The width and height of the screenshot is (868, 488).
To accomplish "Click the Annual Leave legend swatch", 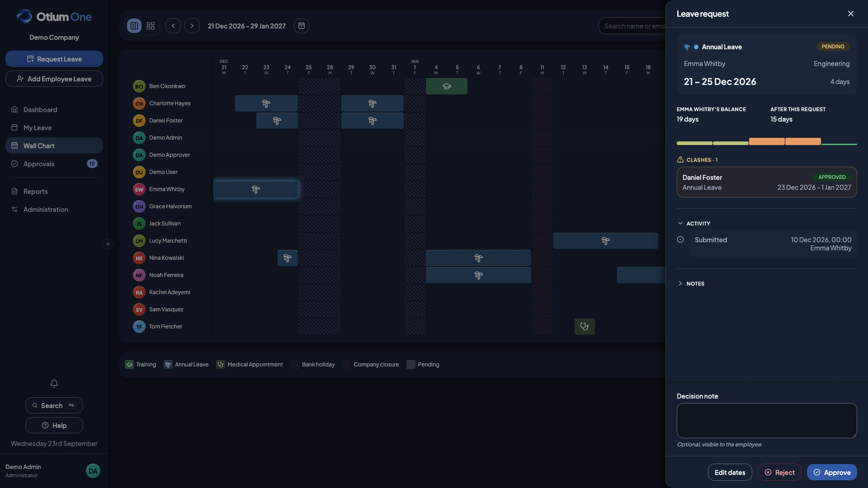I will click(168, 365).
